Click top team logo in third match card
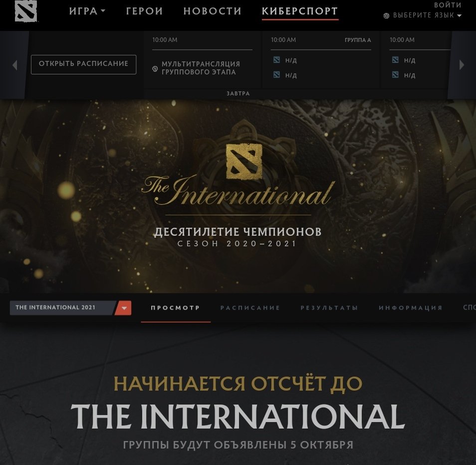Screen dimensions: 476x465 pyautogui.click(x=395, y=60)
